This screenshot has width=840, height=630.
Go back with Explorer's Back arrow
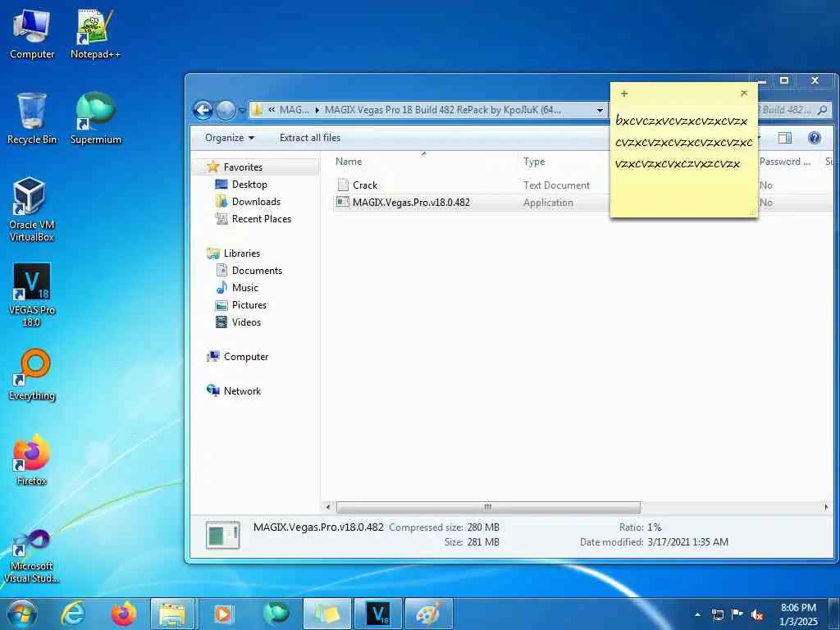point(203,111)
